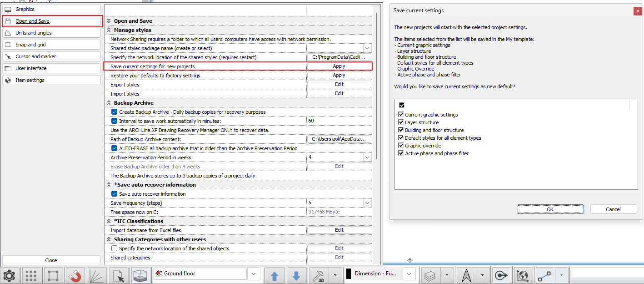Select the Open and Save category

click(51, 21)
